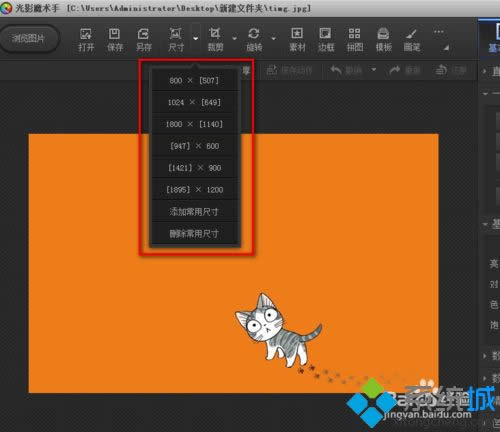Image resolution: width=500 pixels, height=432 pixels.
Task: Expand the dropdown arrow beside 尺寸
Action: click(196, 38)
